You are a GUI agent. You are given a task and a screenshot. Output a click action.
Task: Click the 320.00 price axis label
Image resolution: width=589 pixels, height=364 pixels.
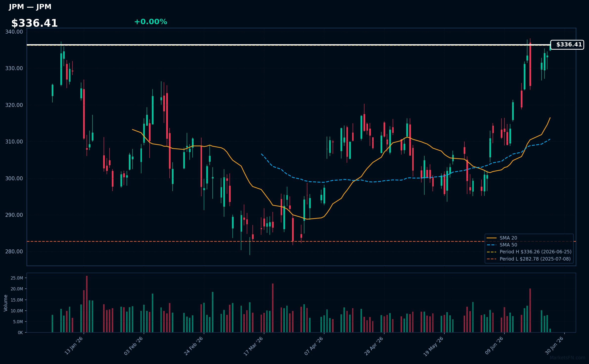point(14,105)
